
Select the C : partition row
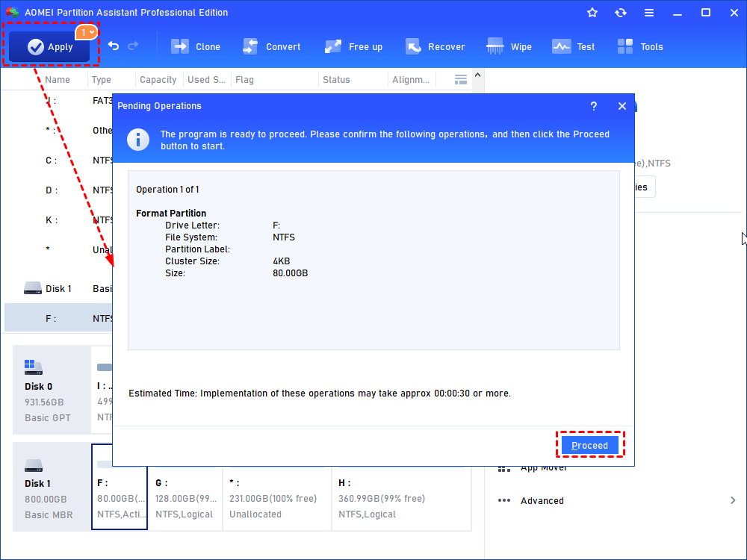pyautogui.click(x=58, y=161)
